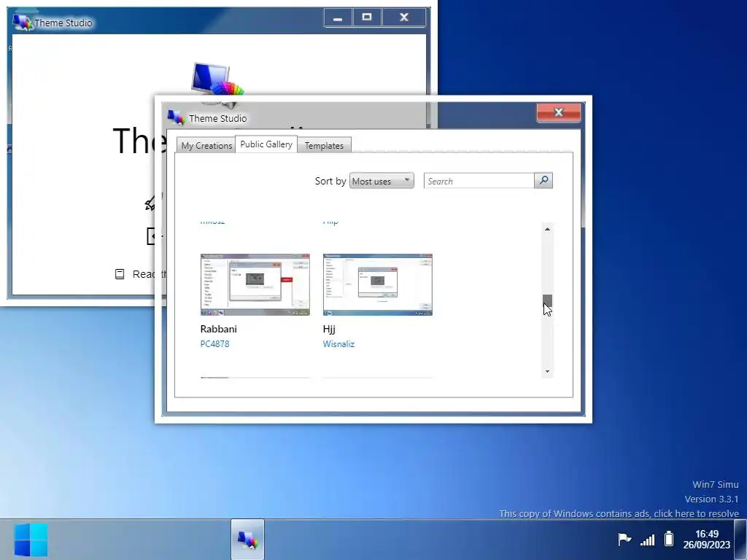Click the gallery scrollbar up arrow
The image size is (747, 560).
tap(547, 229)
